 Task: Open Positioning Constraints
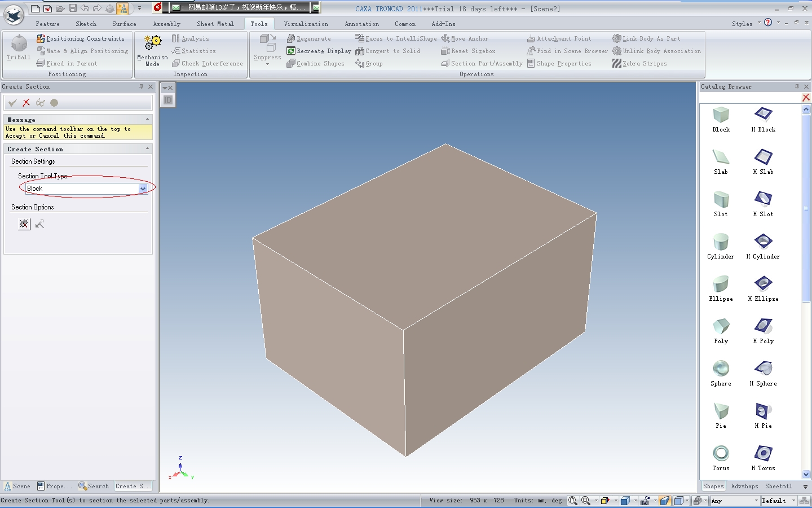coord(81,38)
